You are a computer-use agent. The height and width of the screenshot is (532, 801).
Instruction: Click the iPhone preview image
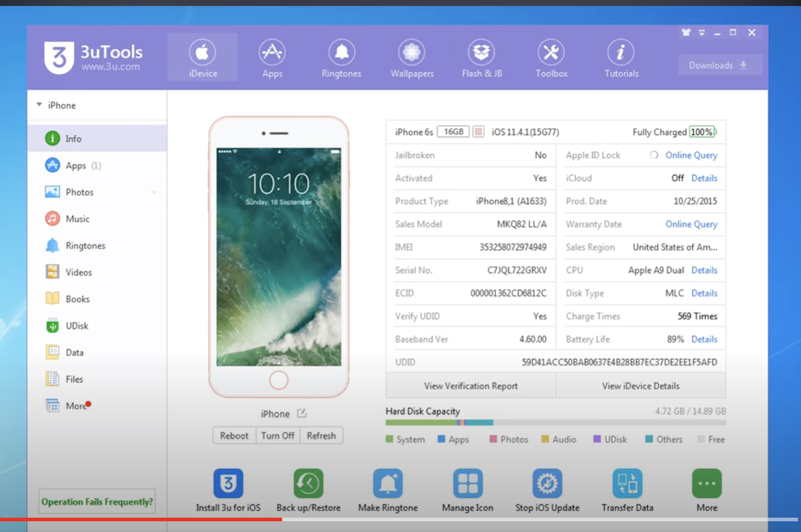click(279, 257)
